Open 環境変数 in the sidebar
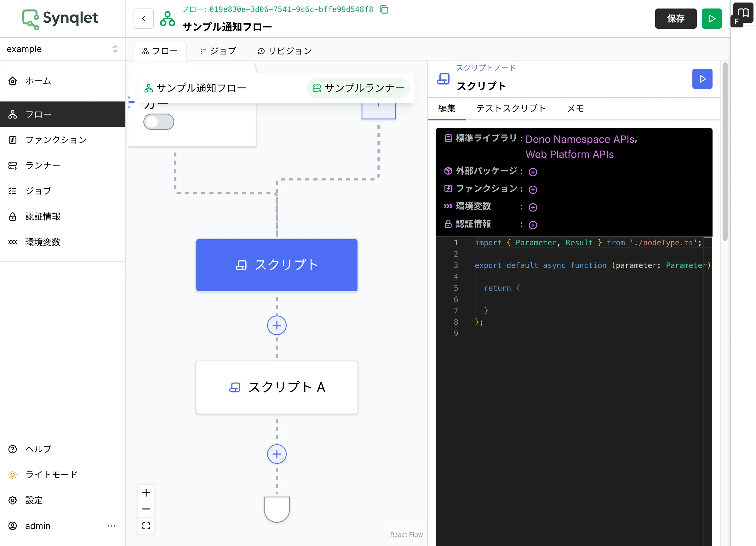The image size is (756, 546). [63, 242]
